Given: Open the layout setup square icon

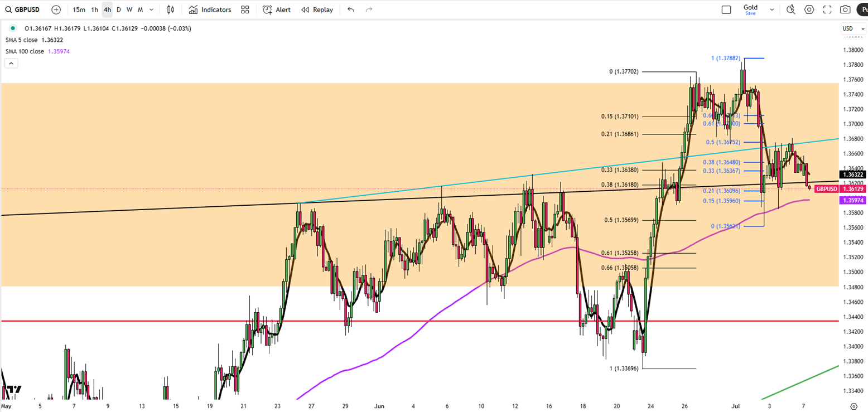Looking at the screenshot, I should tap(726, 9).
